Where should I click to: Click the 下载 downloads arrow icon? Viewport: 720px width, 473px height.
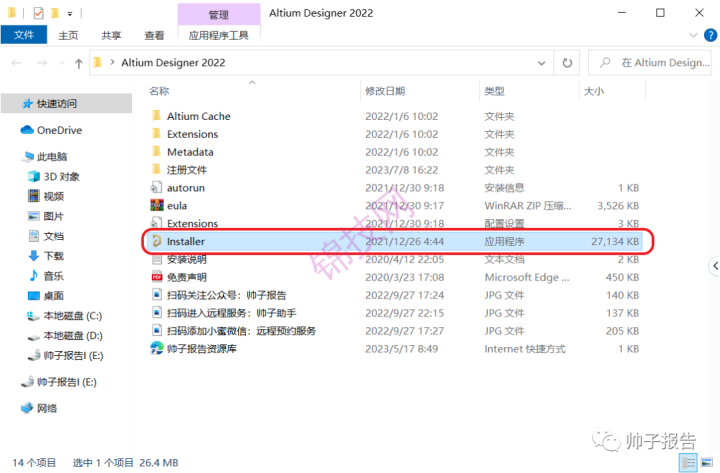(x=34, y=256)
